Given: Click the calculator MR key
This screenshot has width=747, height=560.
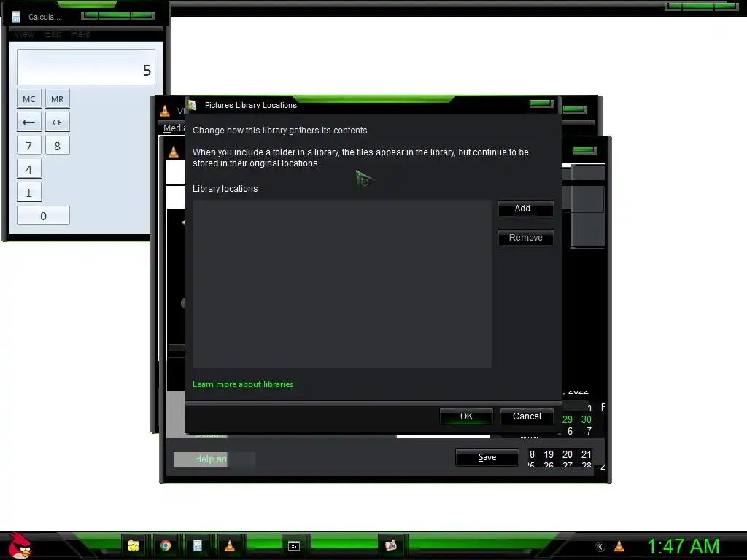Looking at the screenshot, I should click(x=57, y=99).
